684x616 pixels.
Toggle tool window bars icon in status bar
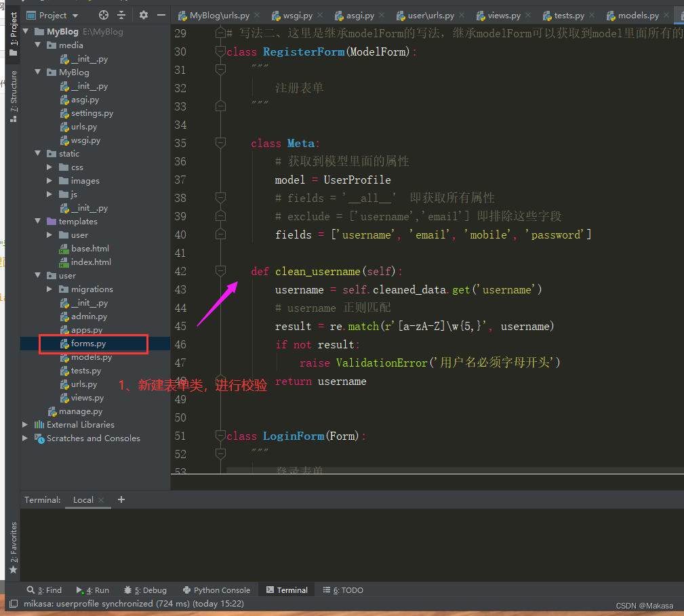click(x=14, y=604)
